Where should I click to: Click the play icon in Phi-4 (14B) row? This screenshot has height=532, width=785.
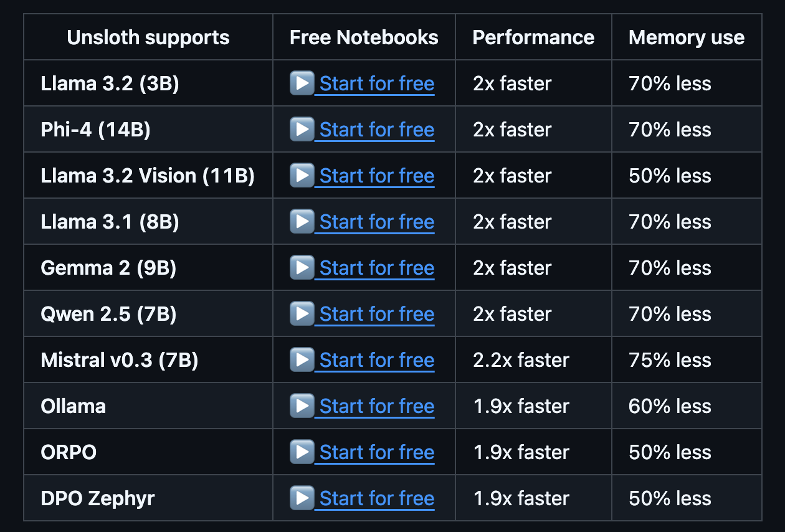(x=302, y=129)
